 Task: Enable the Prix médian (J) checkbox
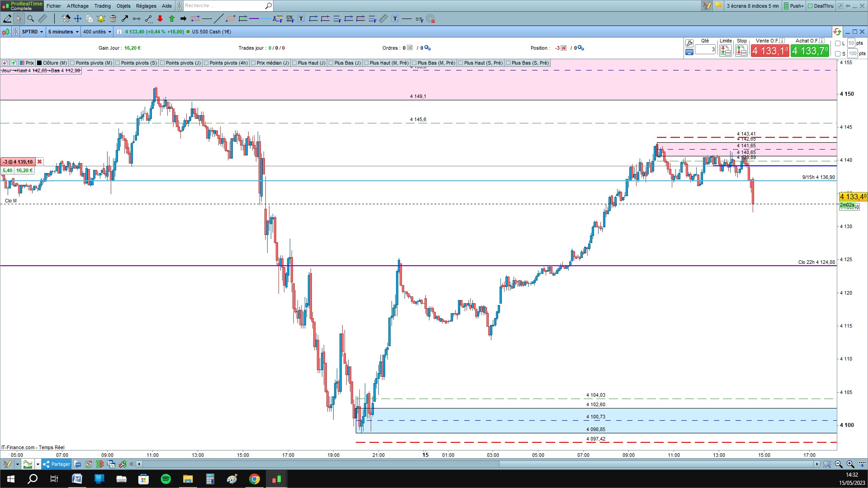pyautogui.click(x=253, y=63)
